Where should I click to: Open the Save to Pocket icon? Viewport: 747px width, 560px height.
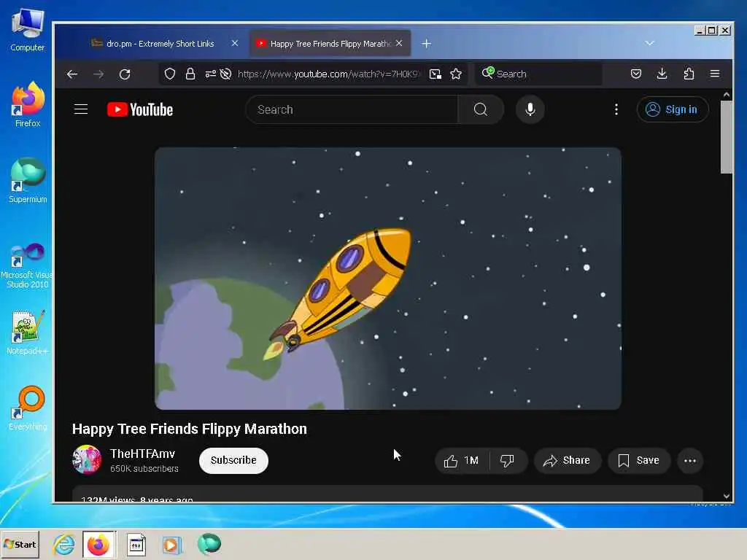pyautogui.click(x=636, y=74)
